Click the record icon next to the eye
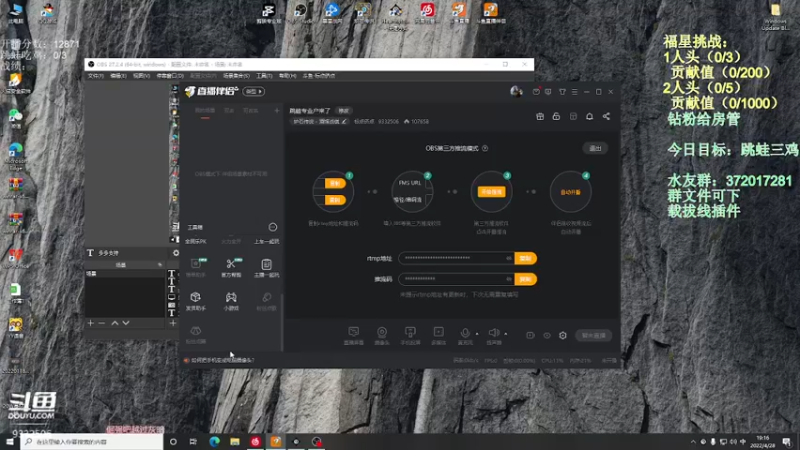The width and height of the screenshot is (800, 450). (530, 335)
